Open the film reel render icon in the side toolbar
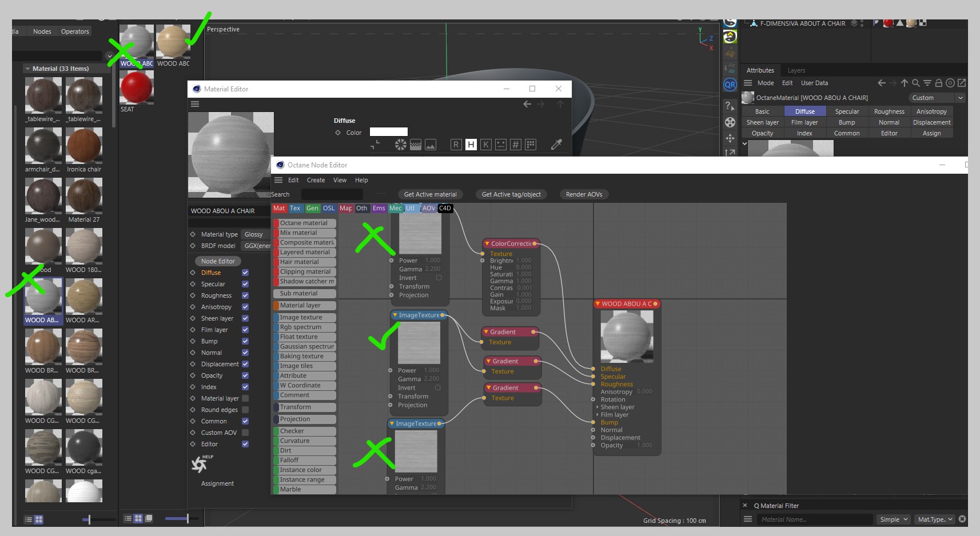Screen dimensions: 980x536 point(730,122)
